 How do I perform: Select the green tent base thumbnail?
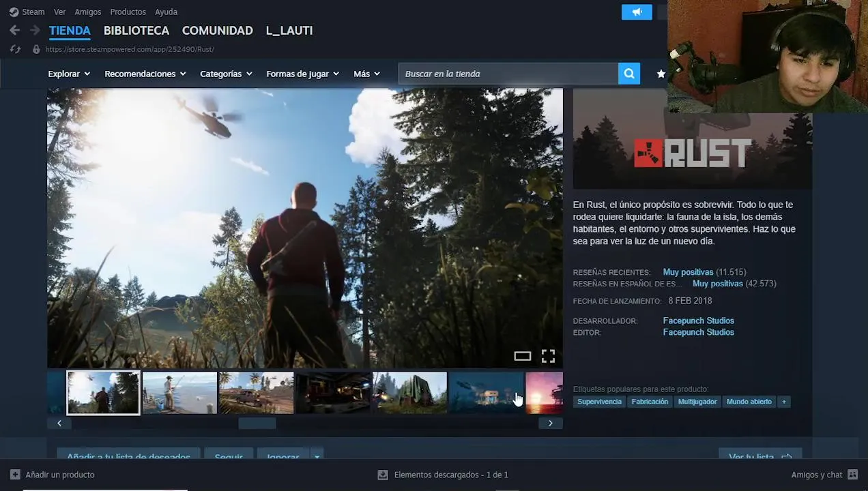(x=409, y=393)
